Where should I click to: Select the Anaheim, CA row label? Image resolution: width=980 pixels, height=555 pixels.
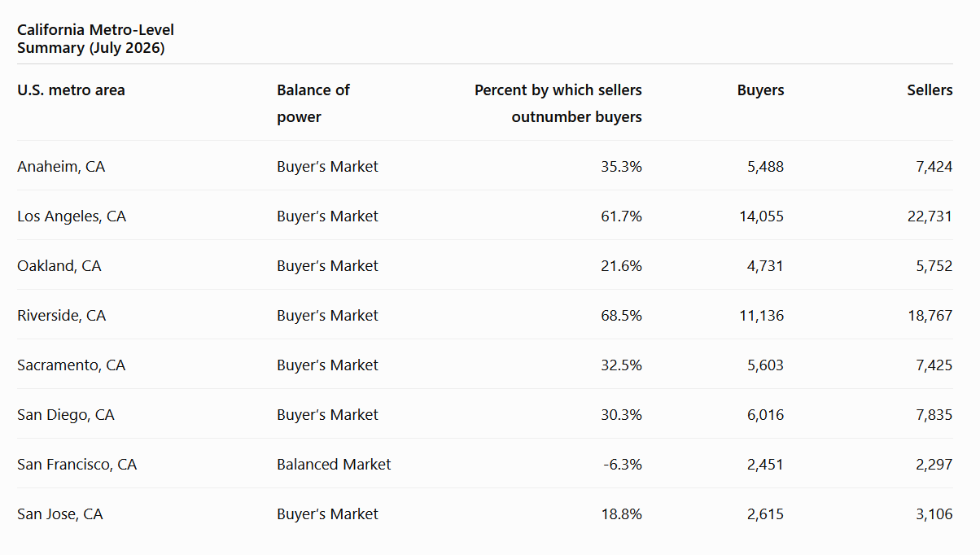[61, 167]
